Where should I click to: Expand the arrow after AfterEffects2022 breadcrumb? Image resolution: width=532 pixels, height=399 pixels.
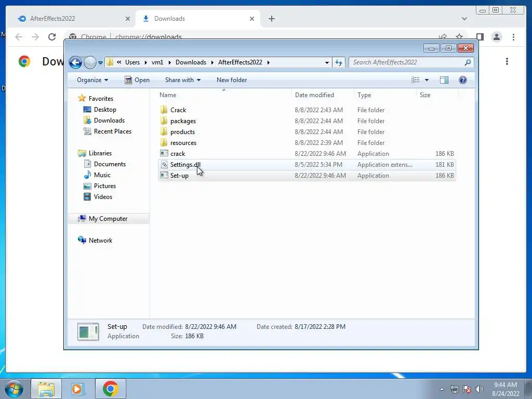pos(269,62)
